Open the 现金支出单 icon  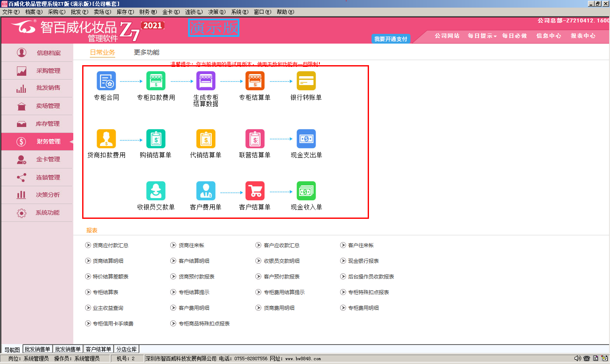pos(306,139)
